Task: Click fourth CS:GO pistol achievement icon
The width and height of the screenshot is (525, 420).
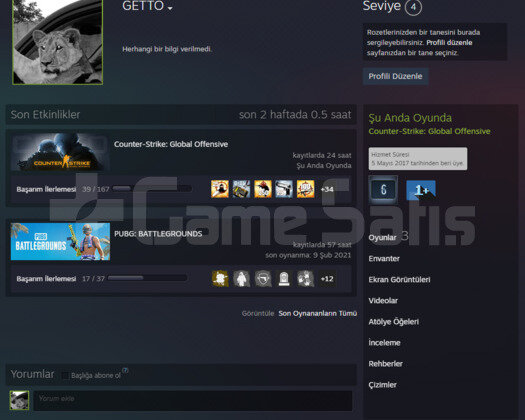Action: pos(284,189)
